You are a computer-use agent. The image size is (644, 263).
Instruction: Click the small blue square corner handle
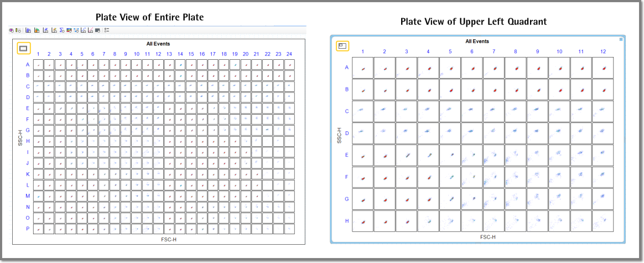(x=621, y=39)
